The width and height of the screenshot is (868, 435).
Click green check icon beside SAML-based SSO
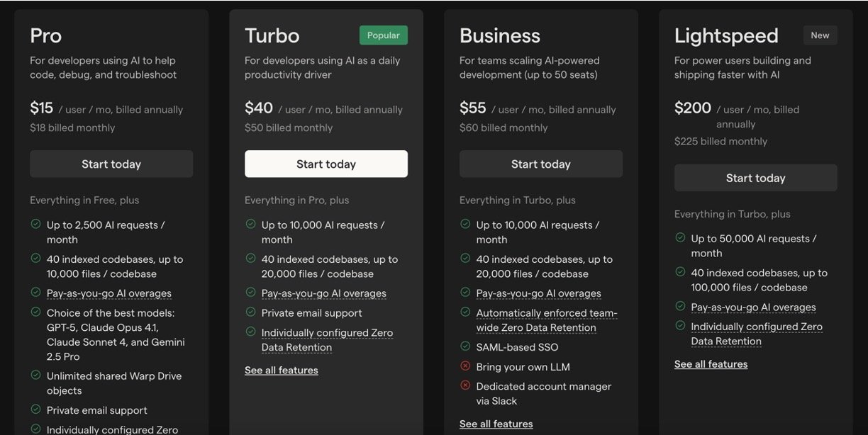465,346
